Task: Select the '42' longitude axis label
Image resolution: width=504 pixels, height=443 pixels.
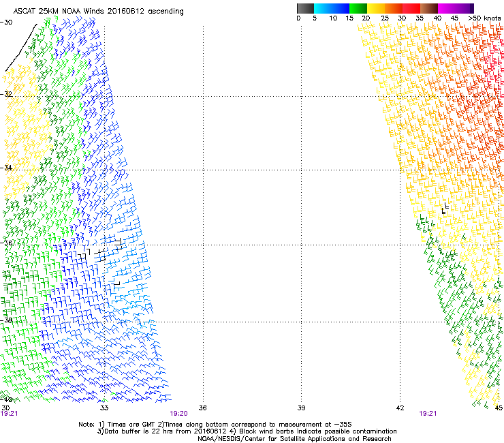Action: 400,408
